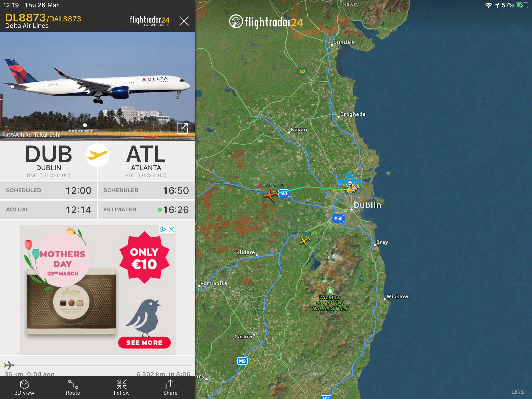Screen dimensions: 532x399
Task: Show the flight Route
Action: pos(73,387)
